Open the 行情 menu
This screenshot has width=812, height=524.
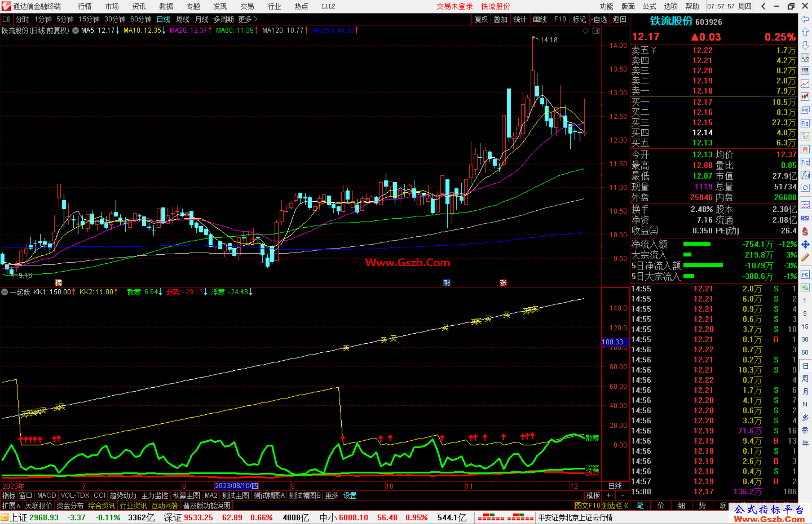point(85,6)
